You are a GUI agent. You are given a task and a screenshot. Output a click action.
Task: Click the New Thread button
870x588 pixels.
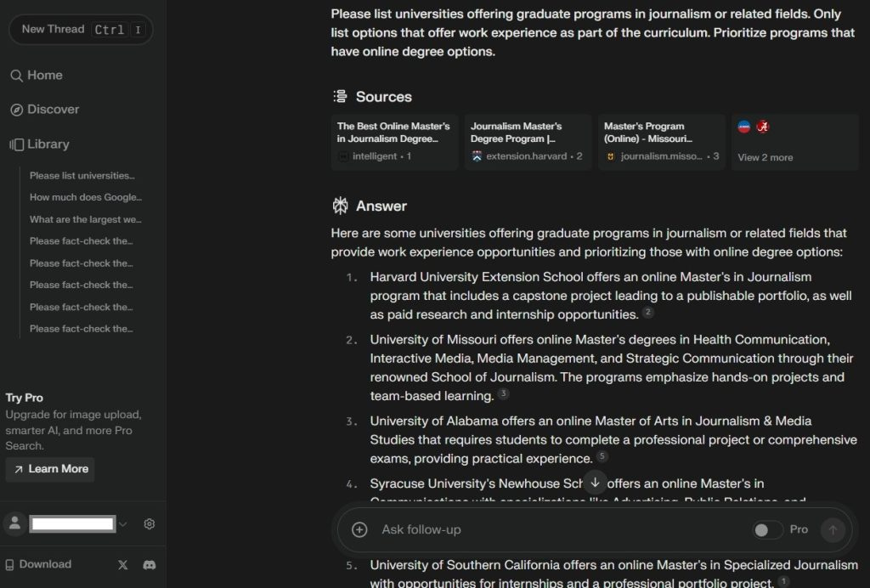(x=81, y=30)
